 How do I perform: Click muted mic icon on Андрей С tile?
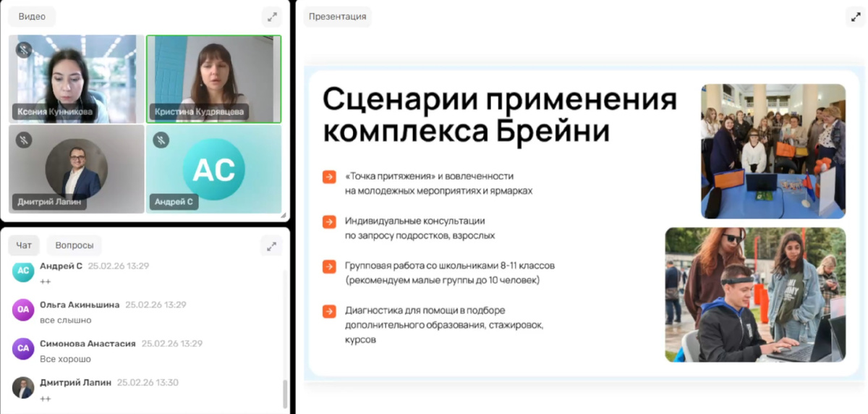click(161, 140)
